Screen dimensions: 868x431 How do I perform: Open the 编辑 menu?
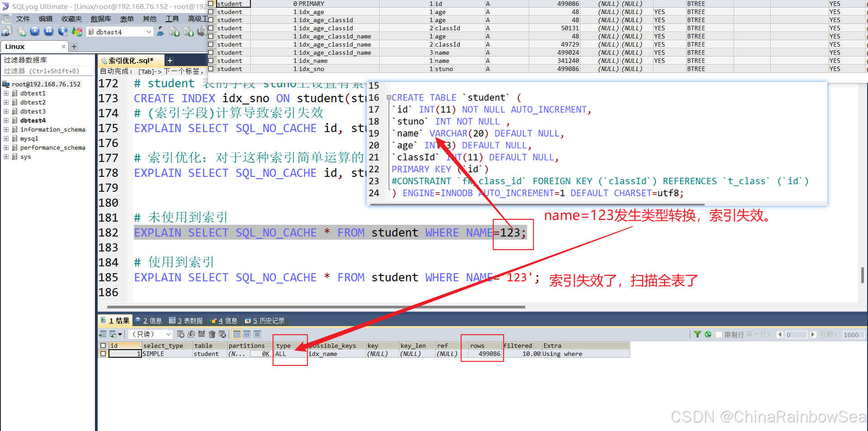click(46, 19)
